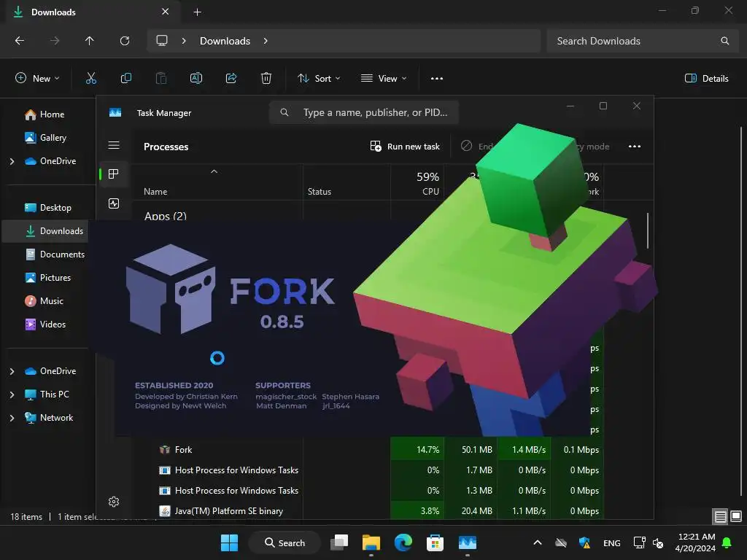
Task: Click the notification bell in the system tray
Action: tap(727, 542)
